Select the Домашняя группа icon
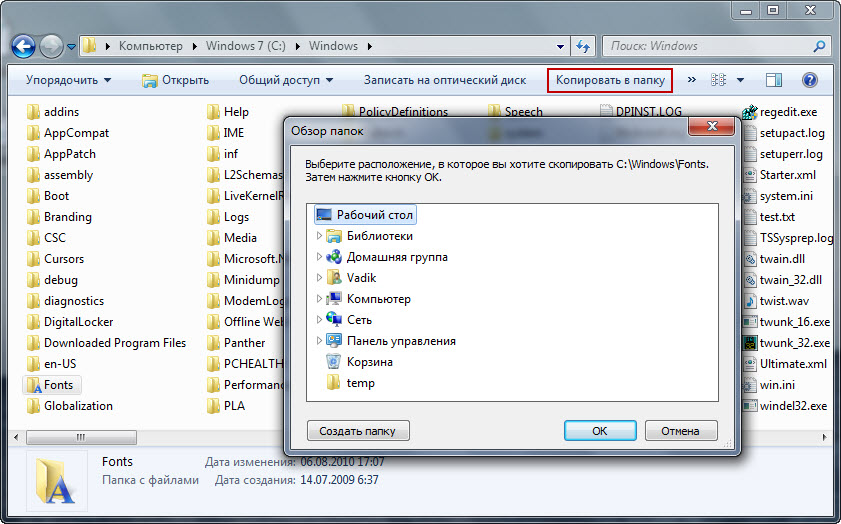This screenshot has width=841, height=524. pos(334,257)
